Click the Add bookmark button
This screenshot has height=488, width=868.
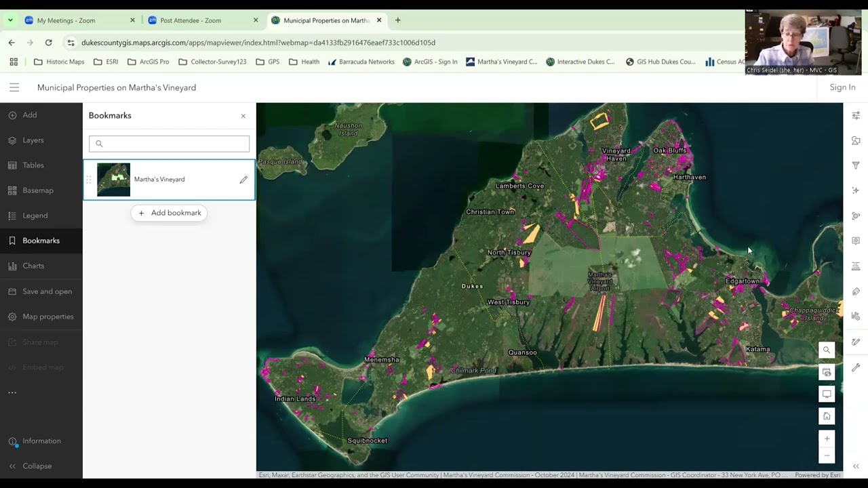[170, 213]
